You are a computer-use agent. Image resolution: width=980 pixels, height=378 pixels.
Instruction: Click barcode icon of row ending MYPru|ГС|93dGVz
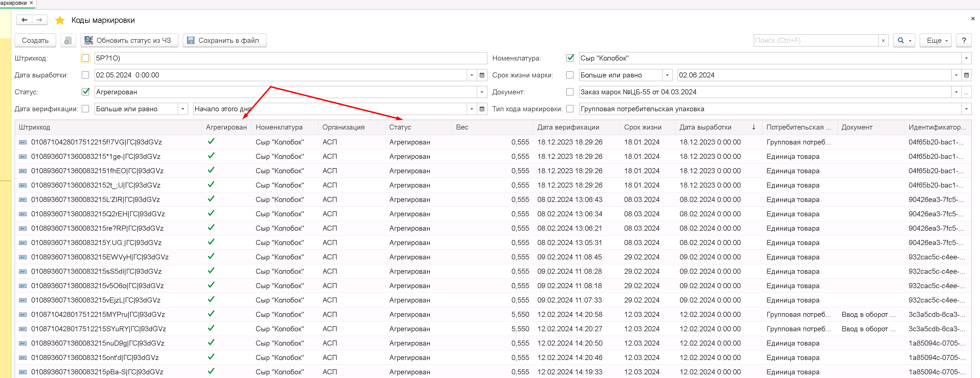point(23,315)
